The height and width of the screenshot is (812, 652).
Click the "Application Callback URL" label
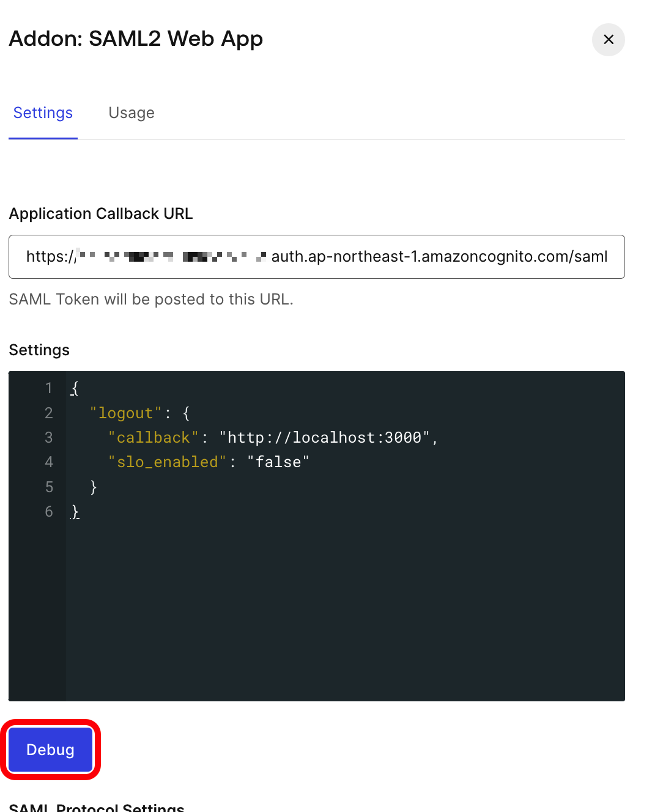click(x=101, y=213)
